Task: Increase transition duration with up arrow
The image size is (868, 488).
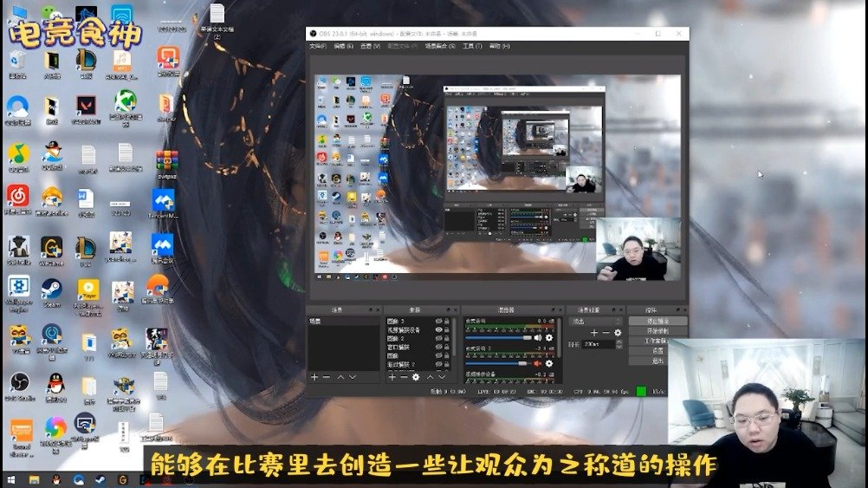Action: tap(619, 342)
